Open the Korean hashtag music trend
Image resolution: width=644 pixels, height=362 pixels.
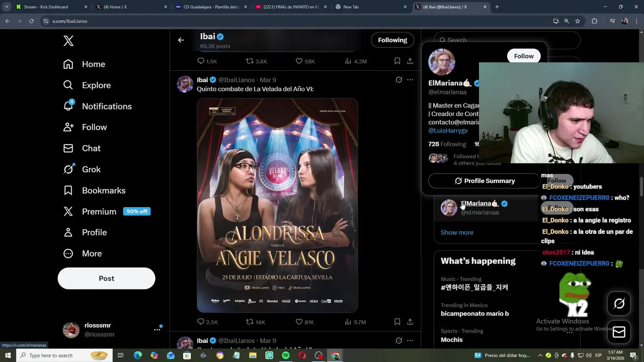[474, 288]
